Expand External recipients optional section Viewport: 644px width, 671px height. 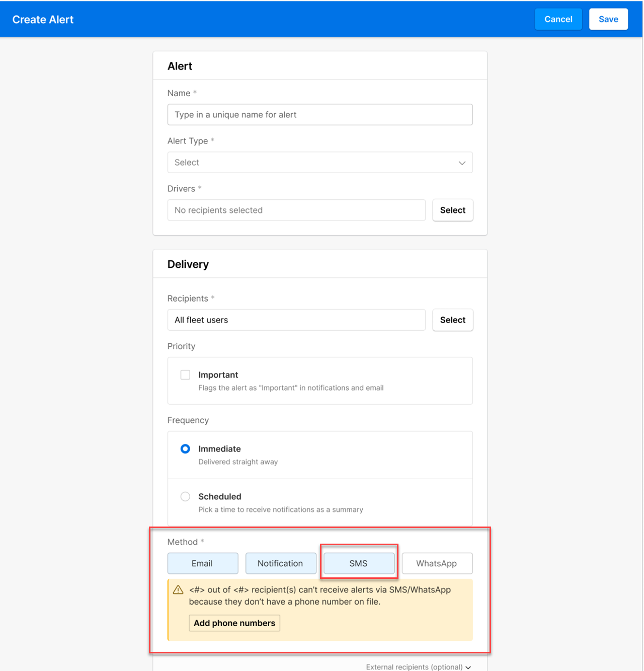[x=418, y=666]
